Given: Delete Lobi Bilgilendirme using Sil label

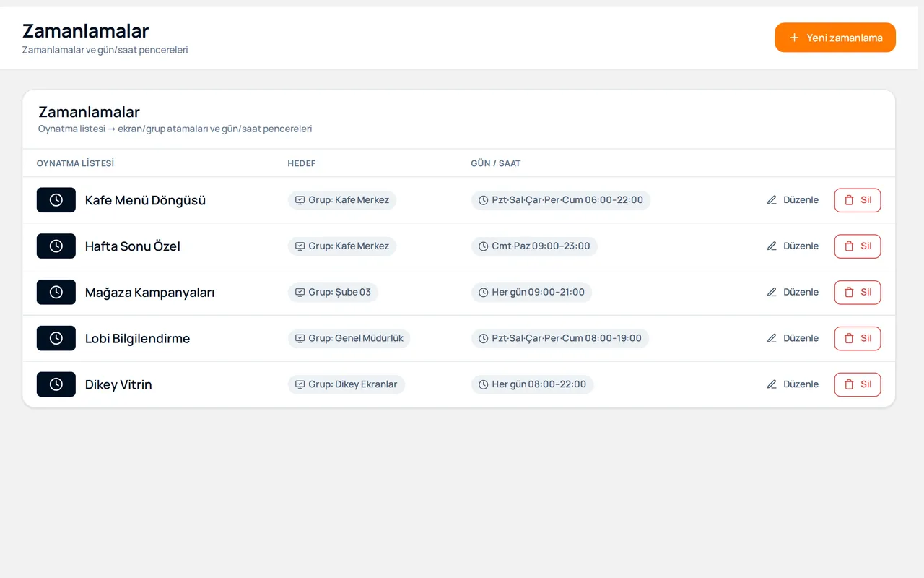Looking at the screenshot, I should tap(866, 338).
